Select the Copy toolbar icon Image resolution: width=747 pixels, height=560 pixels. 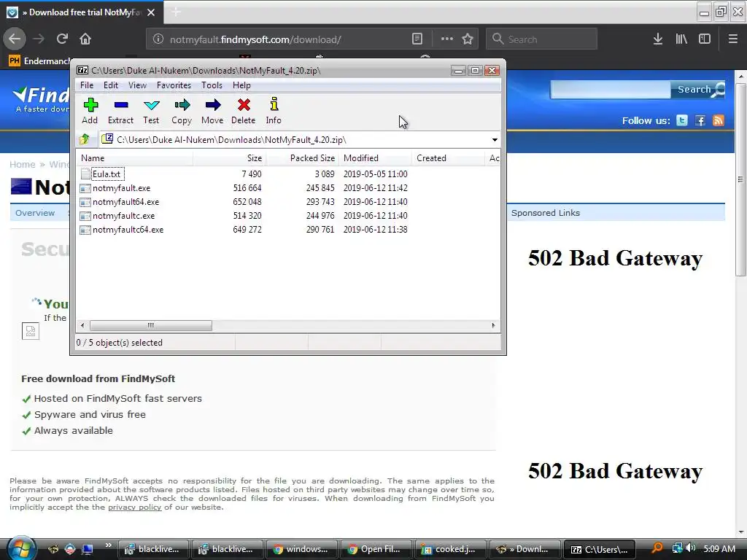[x=182, y=112]
